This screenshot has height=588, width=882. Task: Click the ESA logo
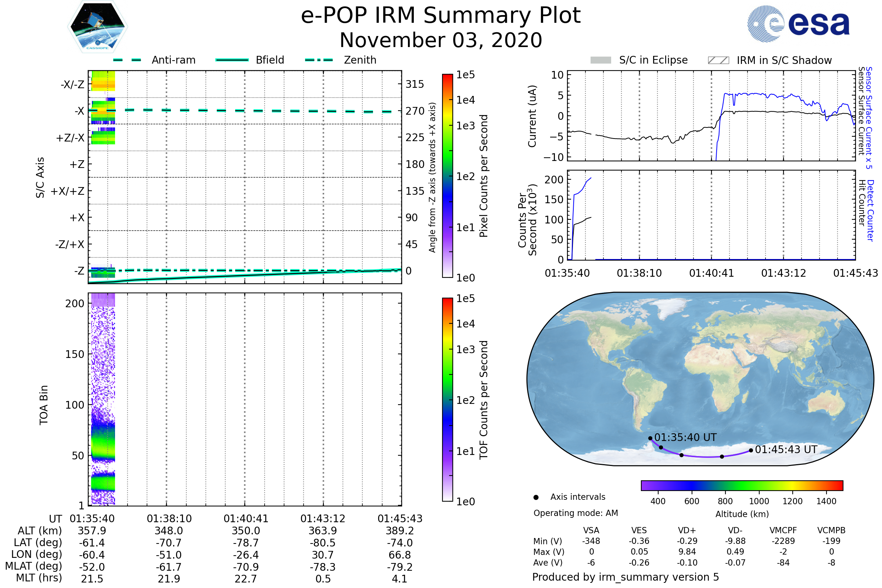tap(798, 24)
